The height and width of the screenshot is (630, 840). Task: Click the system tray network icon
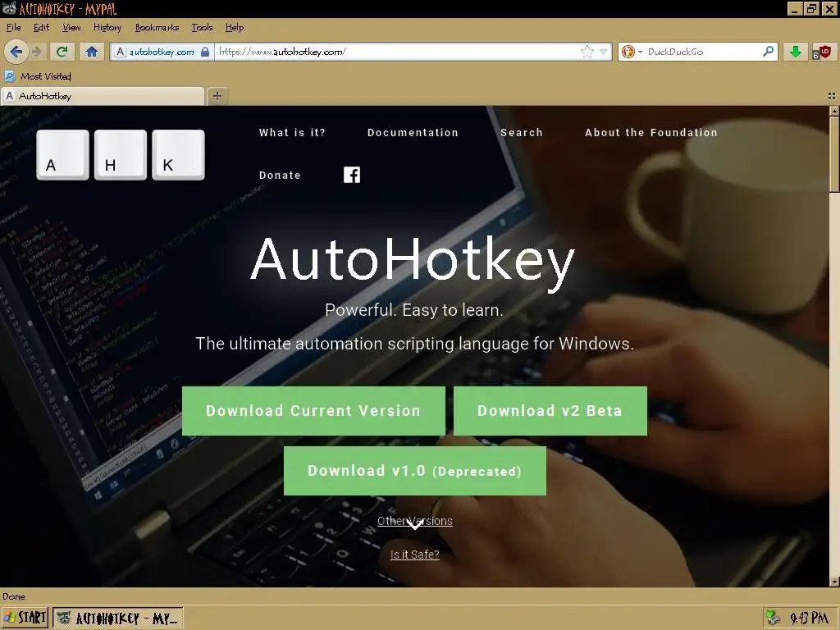773,619
